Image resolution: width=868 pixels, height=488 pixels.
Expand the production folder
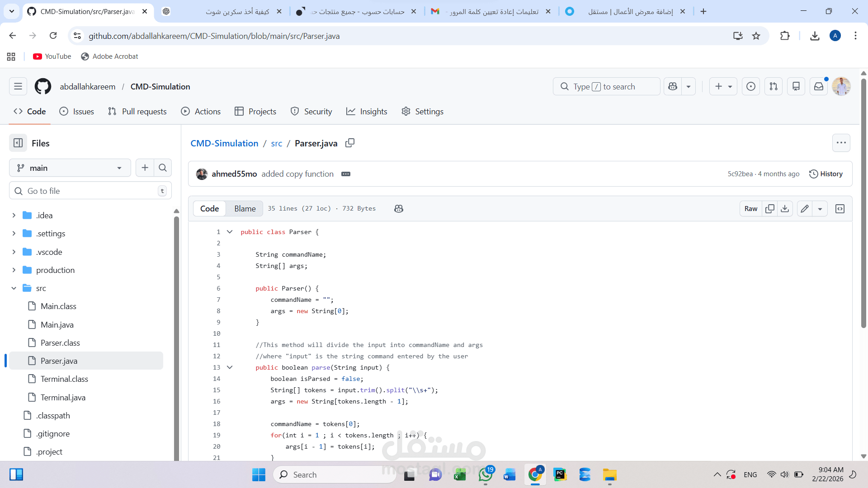click(14, 270)
